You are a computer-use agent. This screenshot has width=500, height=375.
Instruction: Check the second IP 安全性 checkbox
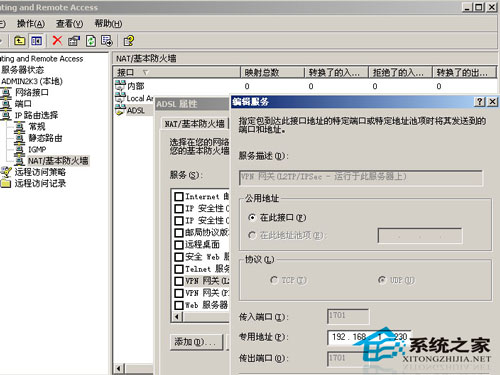click(179, 221)
